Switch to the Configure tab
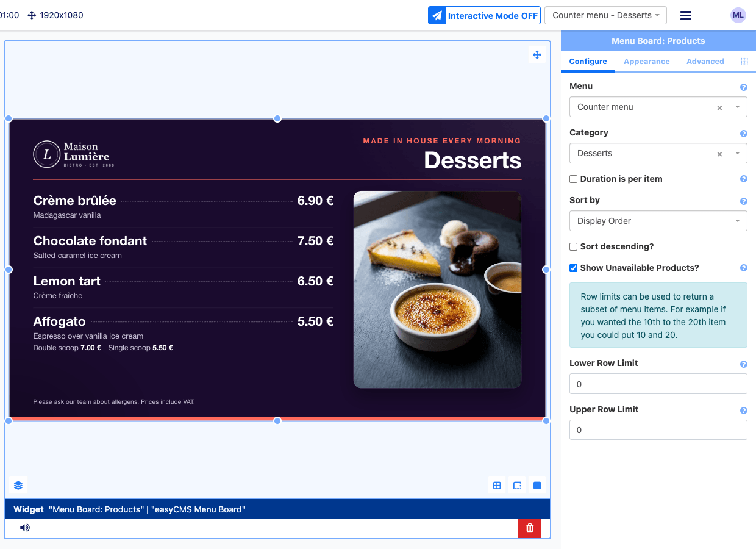This screenshot has width=756, height=549. tap(588, 62)
